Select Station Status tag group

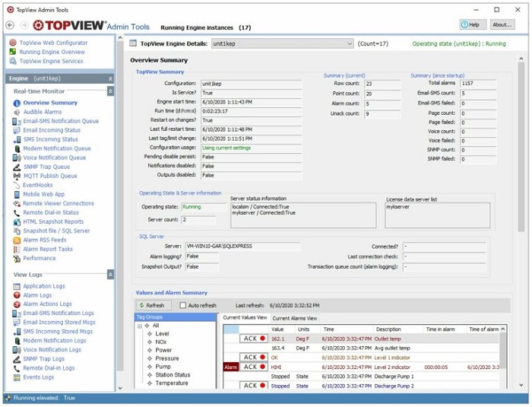[173, 375]
